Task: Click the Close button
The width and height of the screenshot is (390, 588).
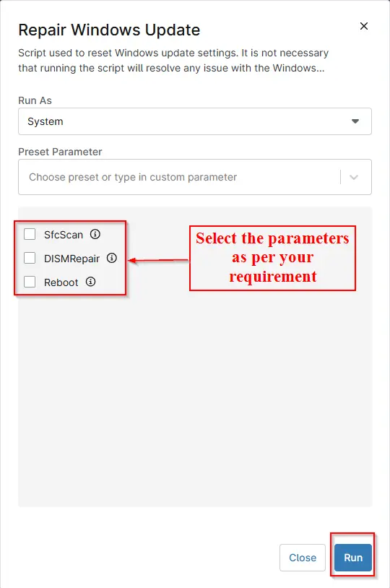Action: pos(303,558)
